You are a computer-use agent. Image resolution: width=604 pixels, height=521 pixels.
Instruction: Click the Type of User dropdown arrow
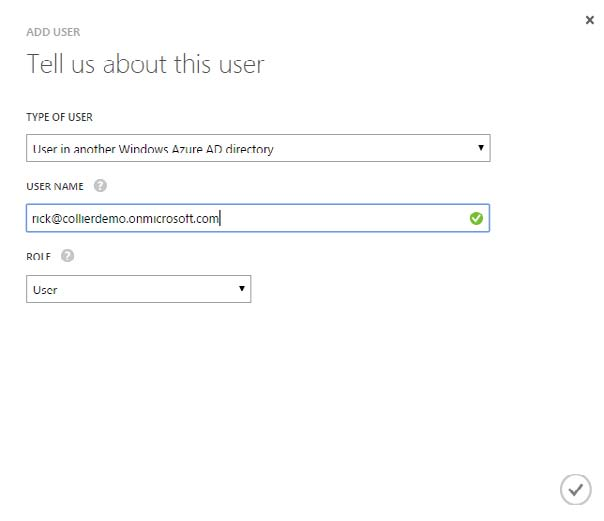point(481,149)
